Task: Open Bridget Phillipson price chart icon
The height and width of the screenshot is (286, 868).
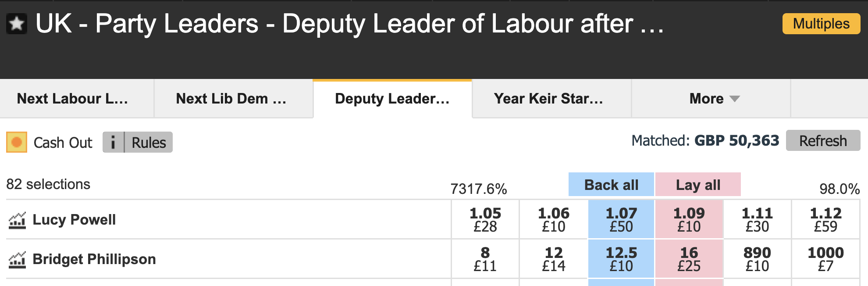Action: [x=17, y=260]
